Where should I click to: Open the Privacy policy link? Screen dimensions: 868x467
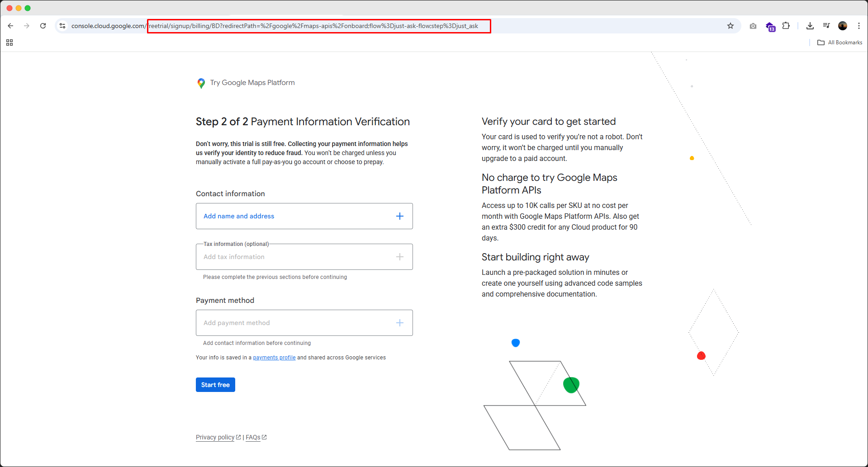(215, 437)
